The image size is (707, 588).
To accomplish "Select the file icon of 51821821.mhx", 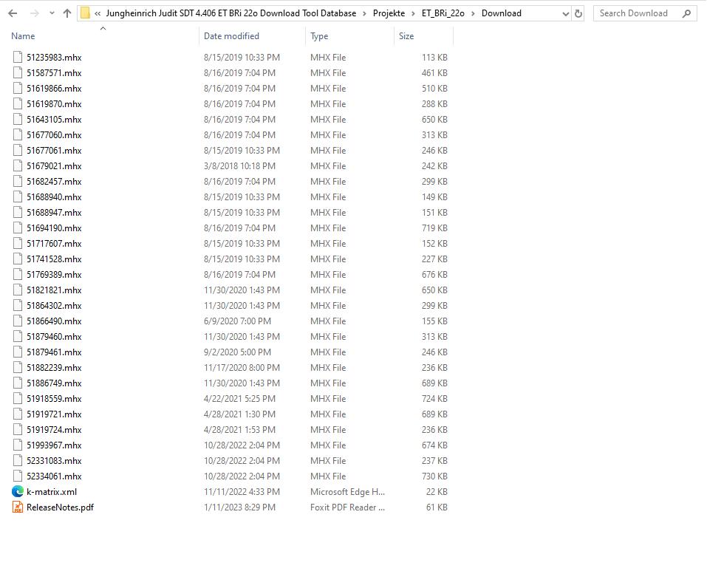I will click(x=18, y=290).
